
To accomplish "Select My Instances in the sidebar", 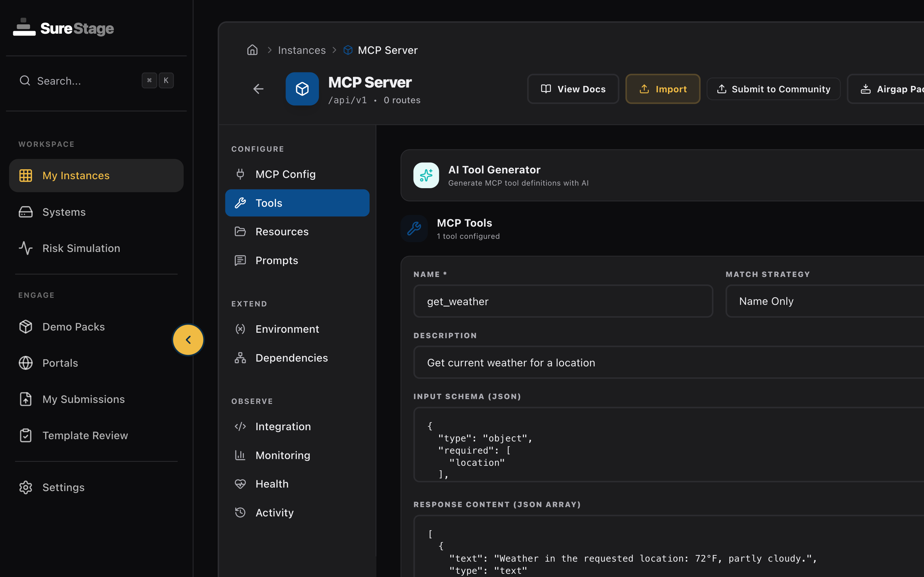I will 75,175.
